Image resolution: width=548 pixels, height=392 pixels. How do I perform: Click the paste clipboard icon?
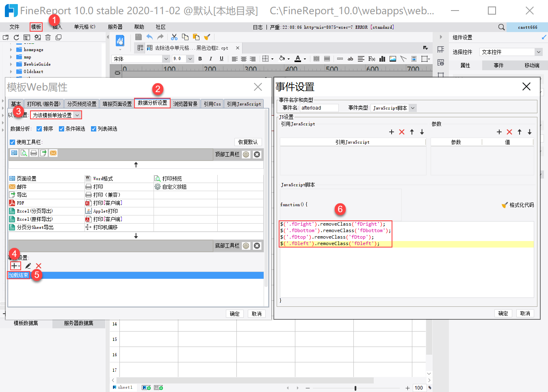coord(196,37)
